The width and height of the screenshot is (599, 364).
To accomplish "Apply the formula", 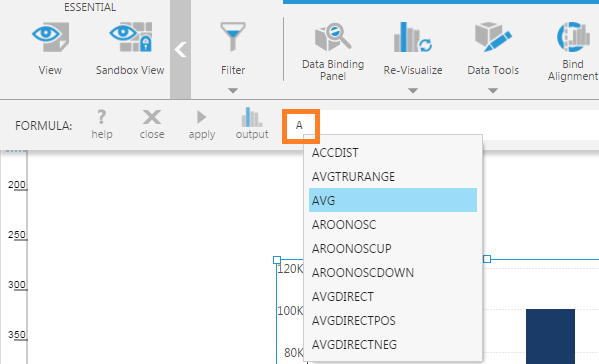I will (x=202, y=125).
